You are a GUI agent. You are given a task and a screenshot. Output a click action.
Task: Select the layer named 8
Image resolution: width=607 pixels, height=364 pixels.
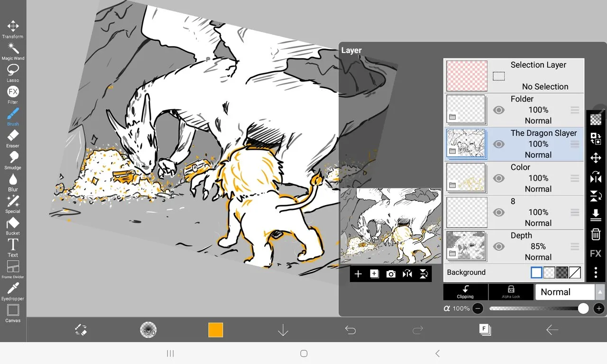click(513, 201)
